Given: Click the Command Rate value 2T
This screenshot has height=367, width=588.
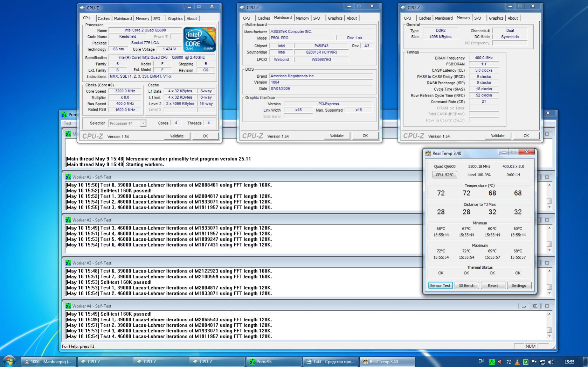Looking at the screenshot, I should [484, 101].
